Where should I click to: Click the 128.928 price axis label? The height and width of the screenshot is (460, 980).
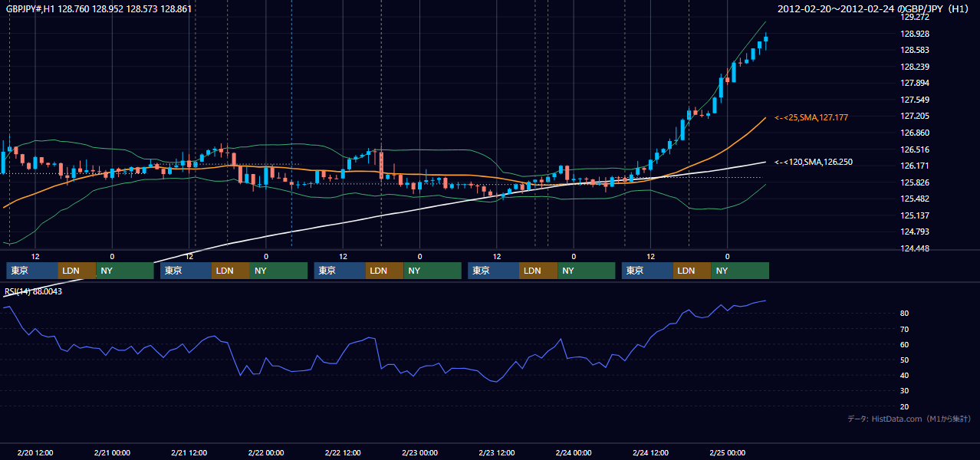[916, 34]
